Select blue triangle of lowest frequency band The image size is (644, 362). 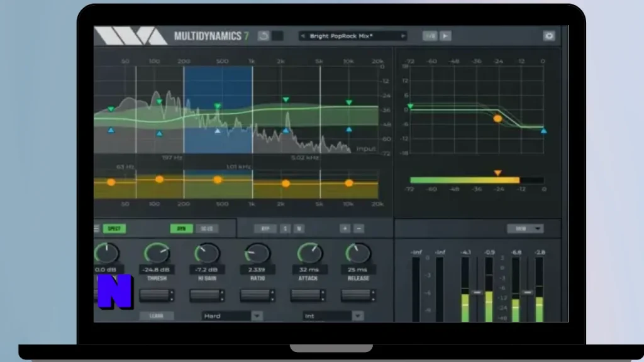[111, 130]
